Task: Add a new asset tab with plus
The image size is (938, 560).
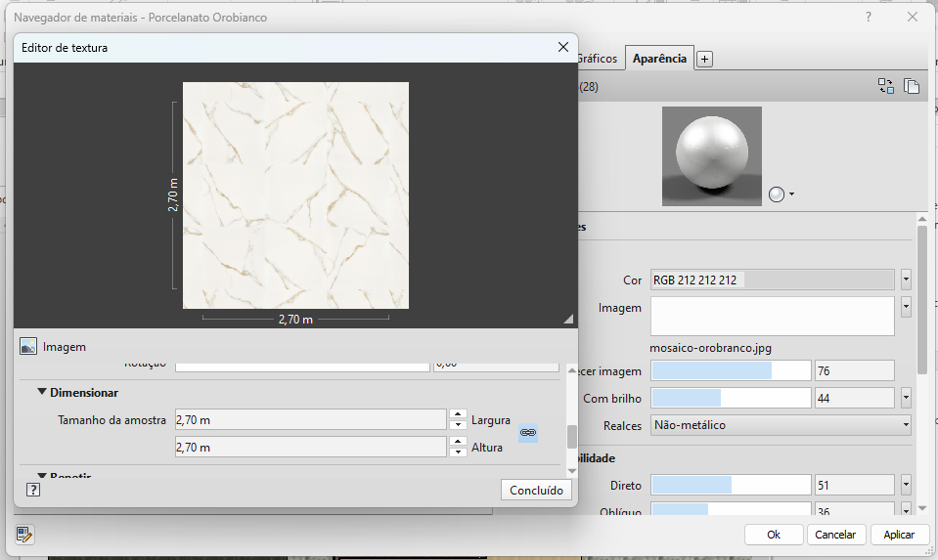Action: coord(704,60)
